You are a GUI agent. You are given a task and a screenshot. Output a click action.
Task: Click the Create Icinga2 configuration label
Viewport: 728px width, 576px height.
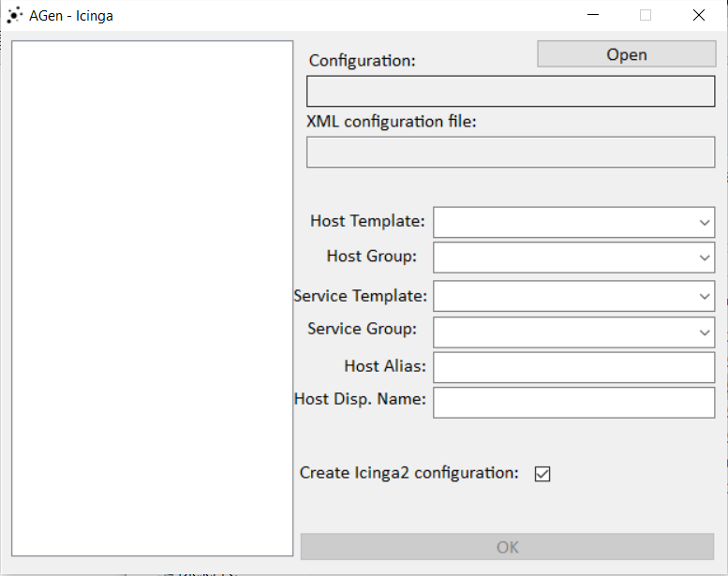[x=409, y=473]
